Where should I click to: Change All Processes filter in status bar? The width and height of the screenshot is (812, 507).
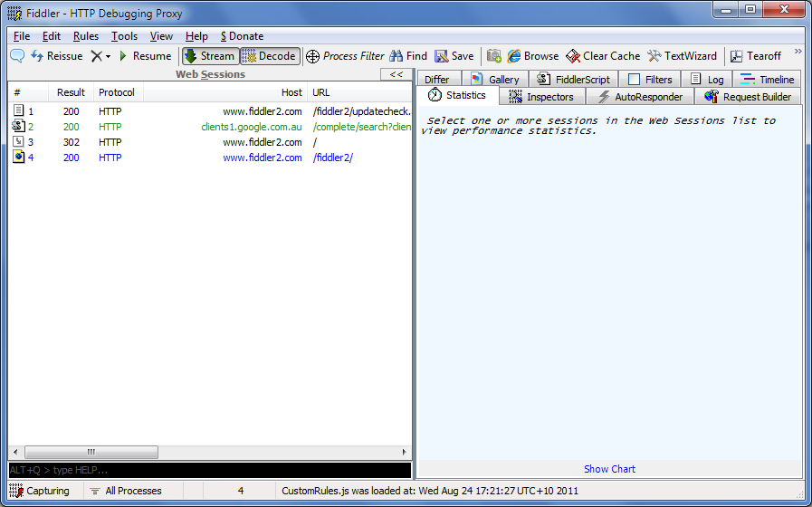pyautogui.click(x=126, y=491)
